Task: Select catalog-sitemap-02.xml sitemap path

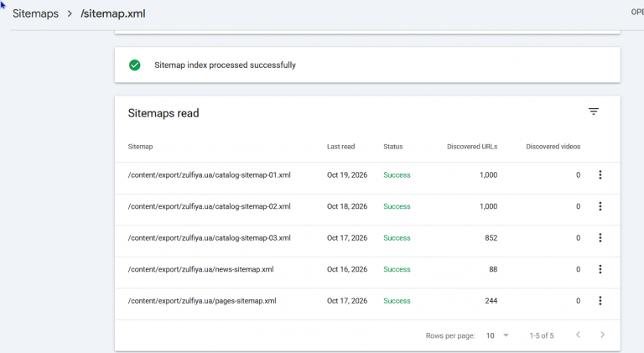Action: pos(209,206)
